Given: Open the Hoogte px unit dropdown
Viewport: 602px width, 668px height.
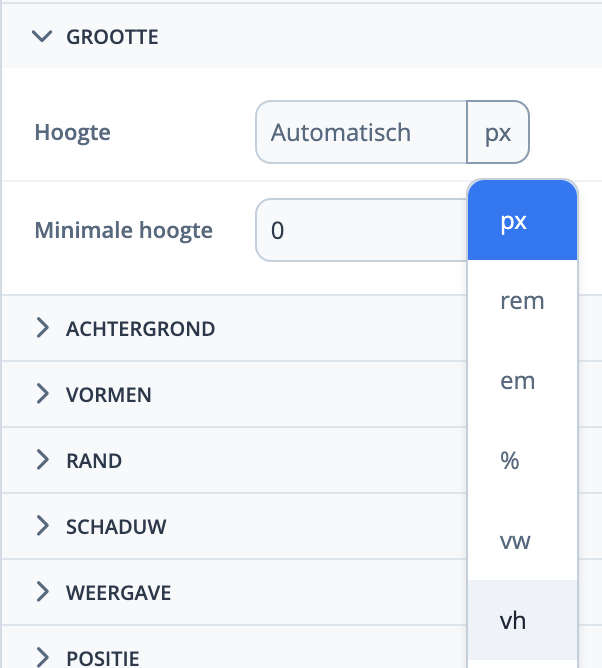Looking at the screenshot, I should pyautogui.click(x=498, y=132).
